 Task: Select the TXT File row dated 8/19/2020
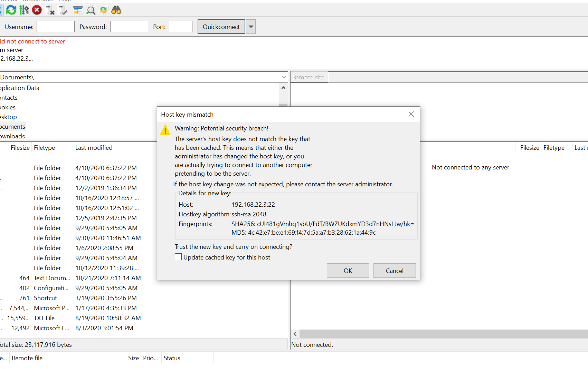(71, 318)
